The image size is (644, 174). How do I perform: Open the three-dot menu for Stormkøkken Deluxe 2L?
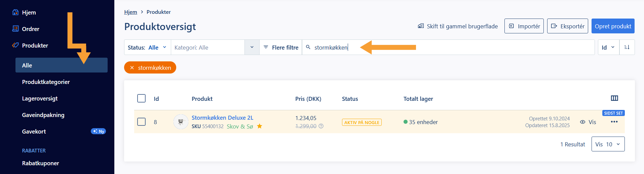coord(614,122)
